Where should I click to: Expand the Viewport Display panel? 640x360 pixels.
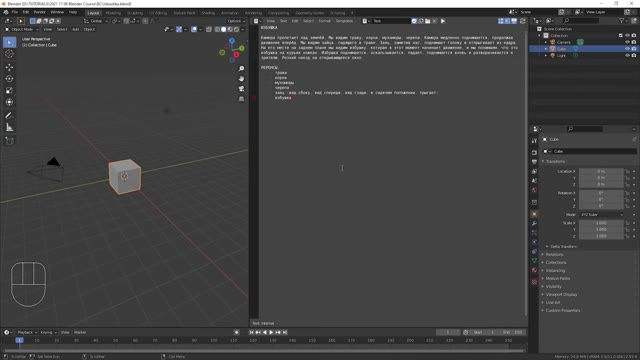click(561, 294)
